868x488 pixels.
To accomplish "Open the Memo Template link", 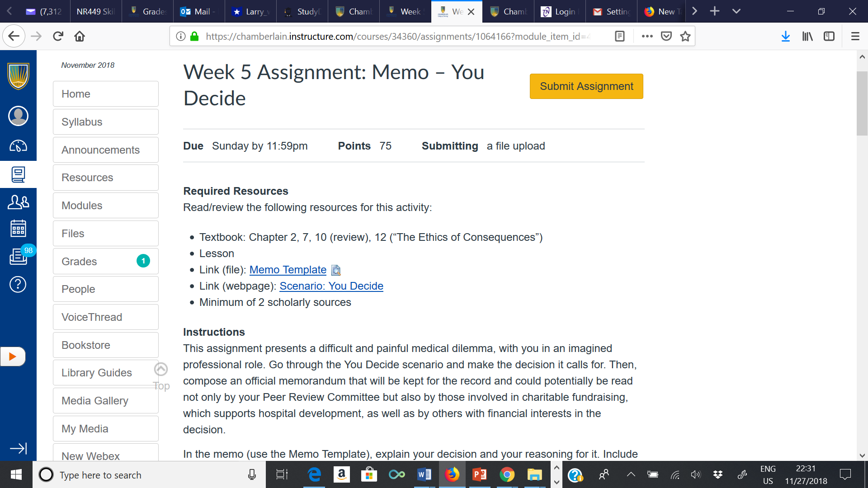I will point(288,270).
